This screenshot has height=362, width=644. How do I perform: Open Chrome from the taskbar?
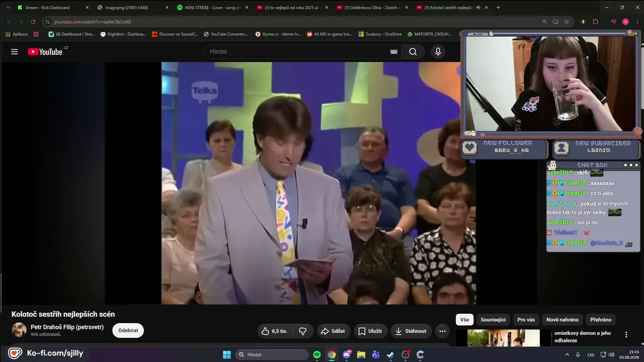332,354
